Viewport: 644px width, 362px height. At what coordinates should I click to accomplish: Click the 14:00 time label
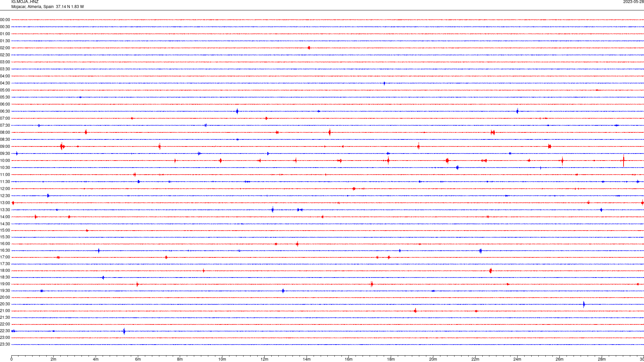[5, 217]
